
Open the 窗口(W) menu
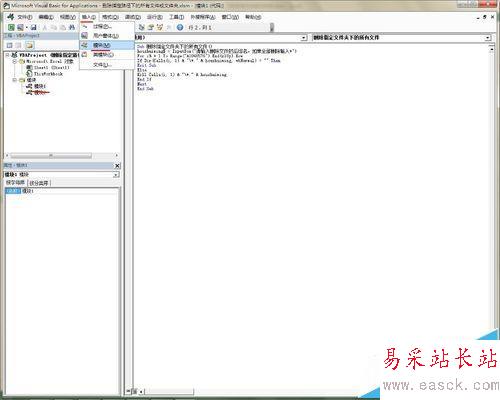230,17
